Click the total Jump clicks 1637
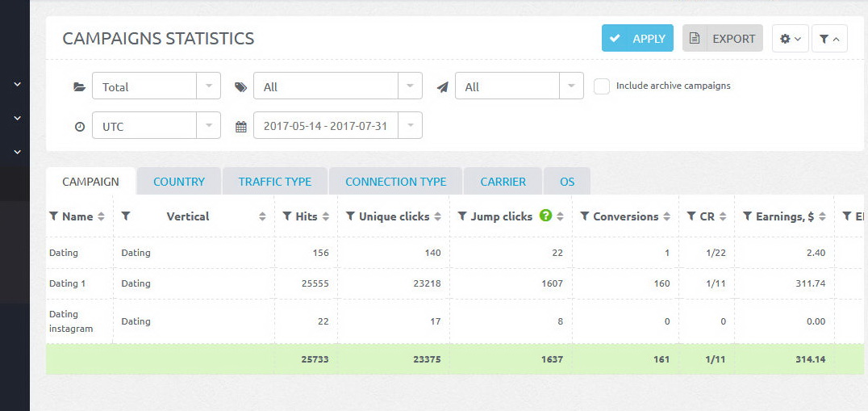Image resolution: width=868 pixels, height=411 pixels. click(551, 359)
